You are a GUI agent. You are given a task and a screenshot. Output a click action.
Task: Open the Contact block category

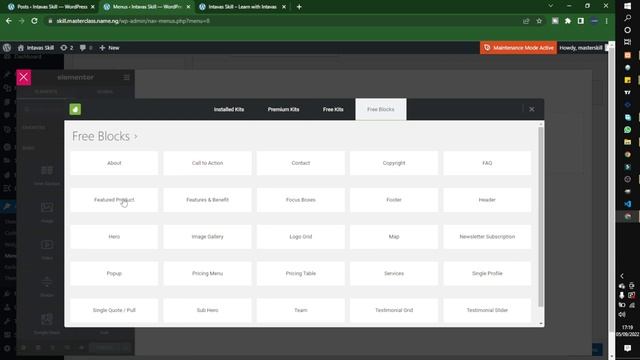(301, 163)
